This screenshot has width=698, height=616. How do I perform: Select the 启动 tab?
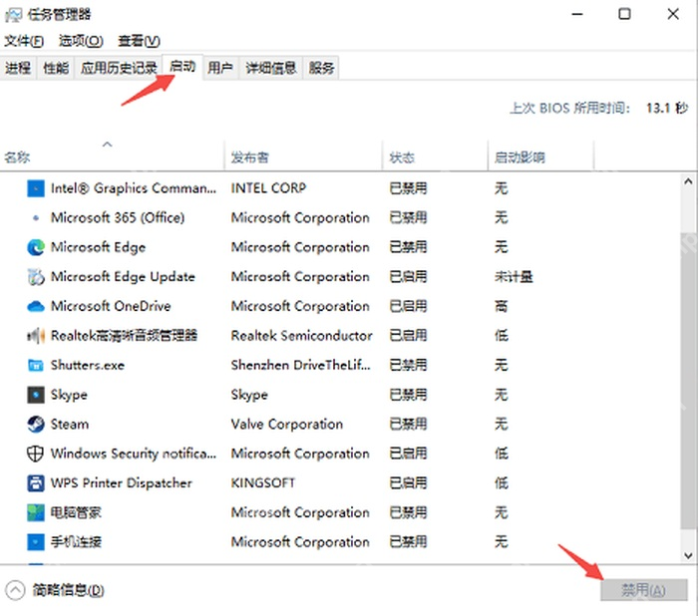[182, 67]
